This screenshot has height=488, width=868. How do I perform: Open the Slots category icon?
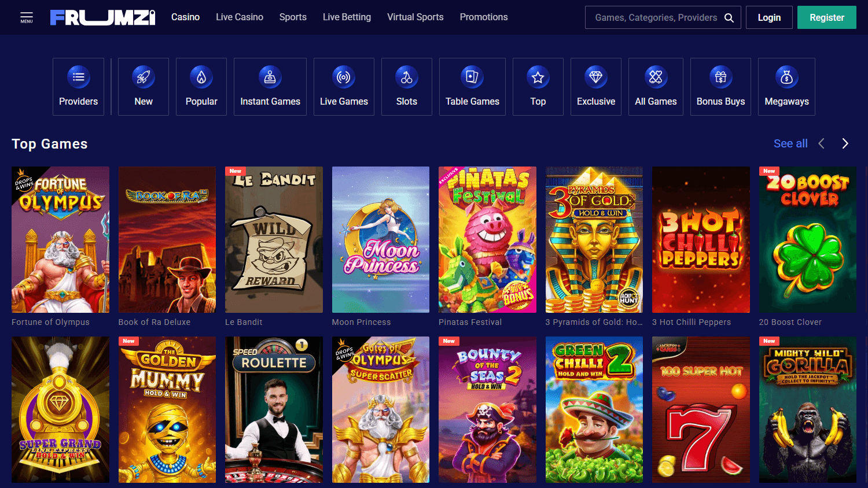[406, 76]
